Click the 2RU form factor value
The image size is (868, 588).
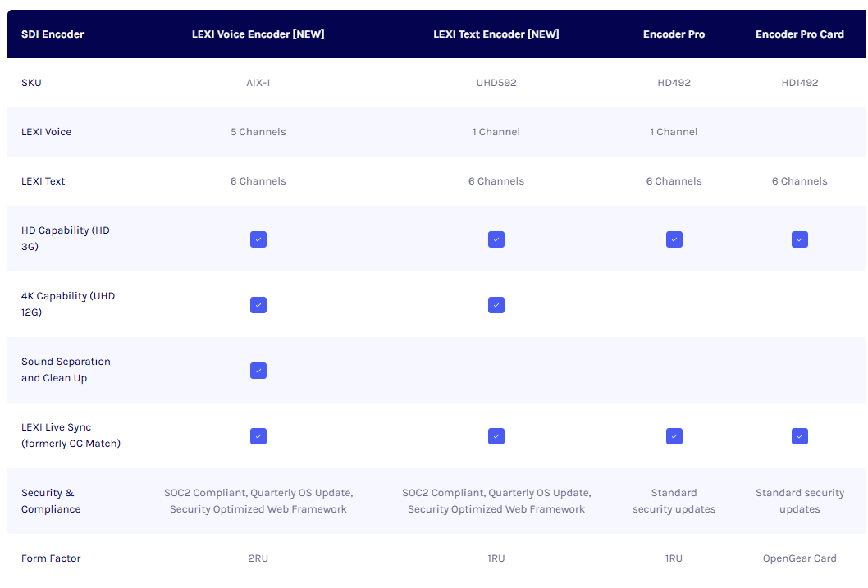(x=258, y=558)
